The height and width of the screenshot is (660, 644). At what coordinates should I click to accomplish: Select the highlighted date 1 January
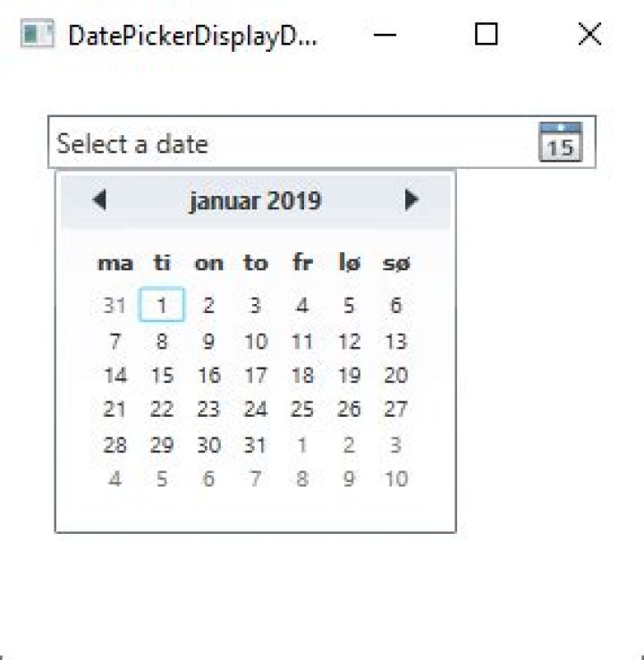[x=162, y=305]
